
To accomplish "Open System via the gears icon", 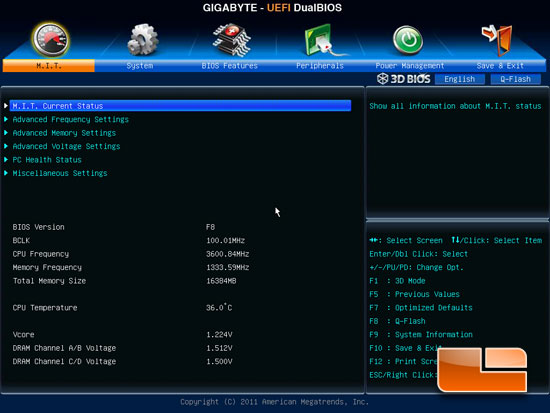I will point(142,40).
